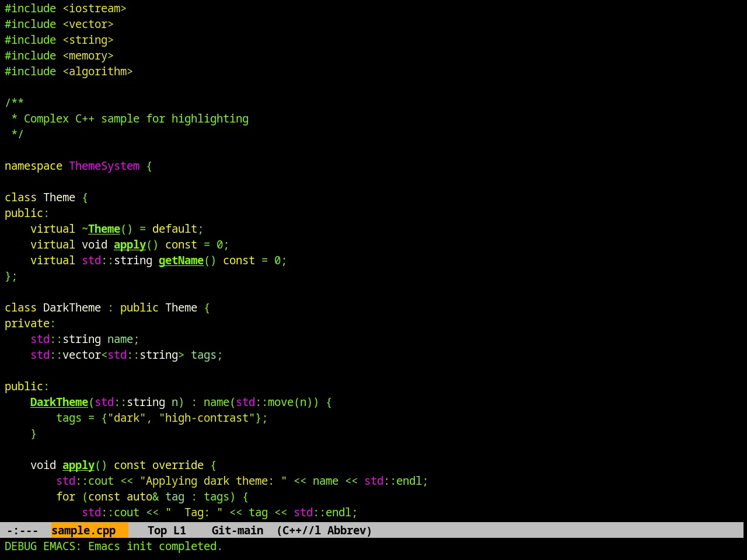Click the 'private:' access specifier
This screenshot has height=560, width=747.
pyautogui.click(x=30, y=323)
